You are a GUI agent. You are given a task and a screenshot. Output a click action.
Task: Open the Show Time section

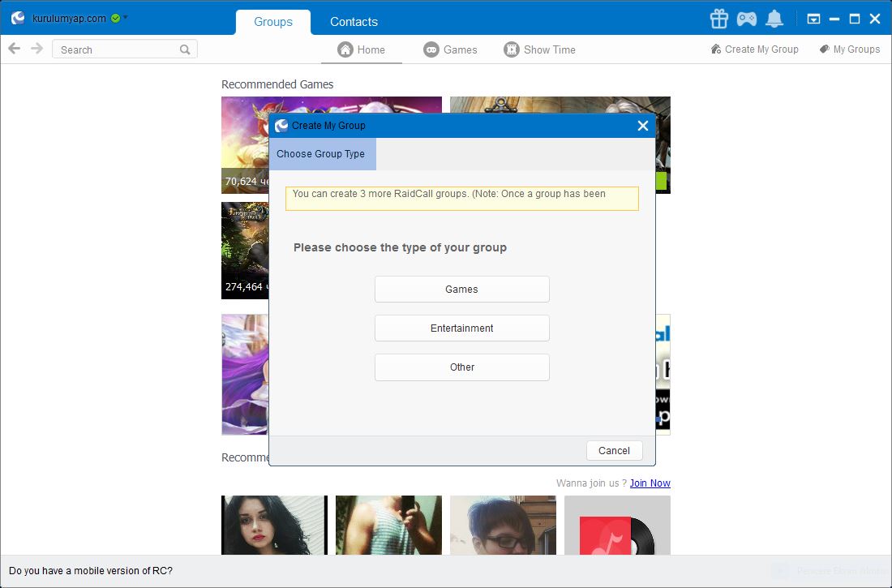click(x=540, y=49)
